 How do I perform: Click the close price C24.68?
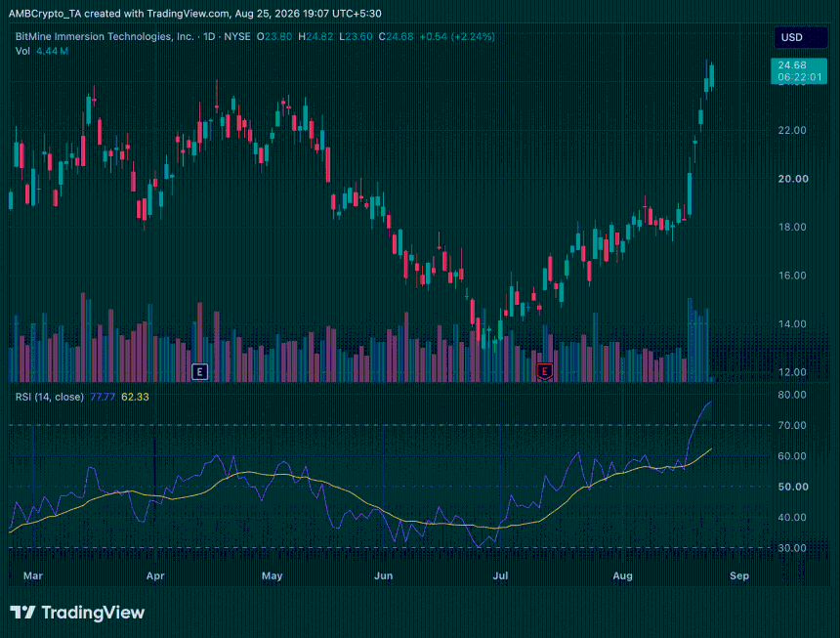tap(396, 36)
